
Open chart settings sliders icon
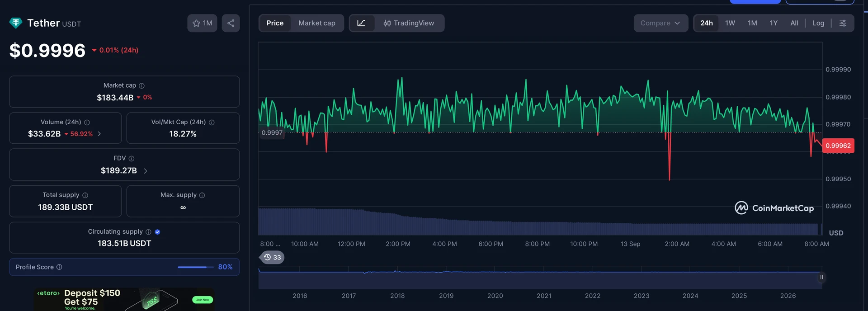coord(843,23)
